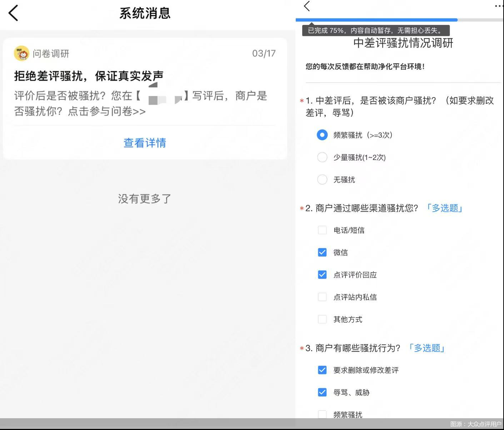Go back from the survey page
Viewport: 504px width, 430px height.
click(307, 6)
